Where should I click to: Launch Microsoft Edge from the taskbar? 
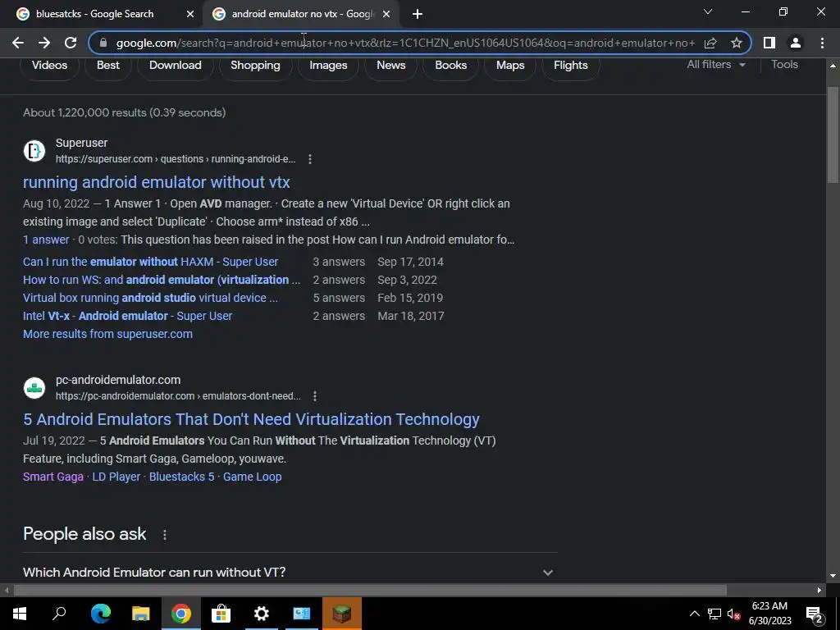coord(101,614)
